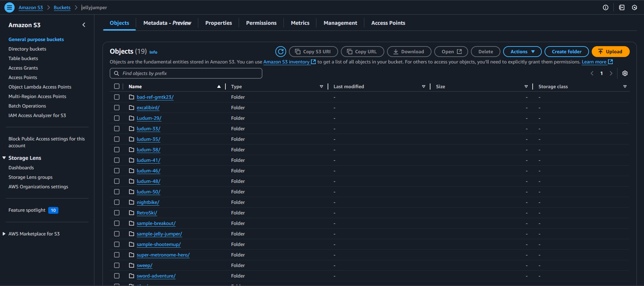Check the box for sword-adventure folder
Viewport: 644px width, 286px height.
coord(117,276)
